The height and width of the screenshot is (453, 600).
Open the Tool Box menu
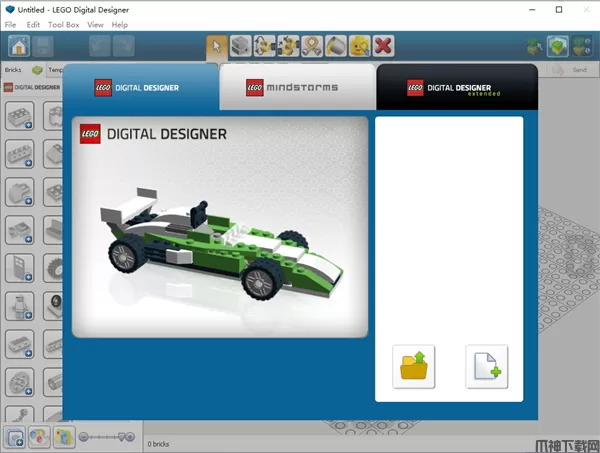67,24
